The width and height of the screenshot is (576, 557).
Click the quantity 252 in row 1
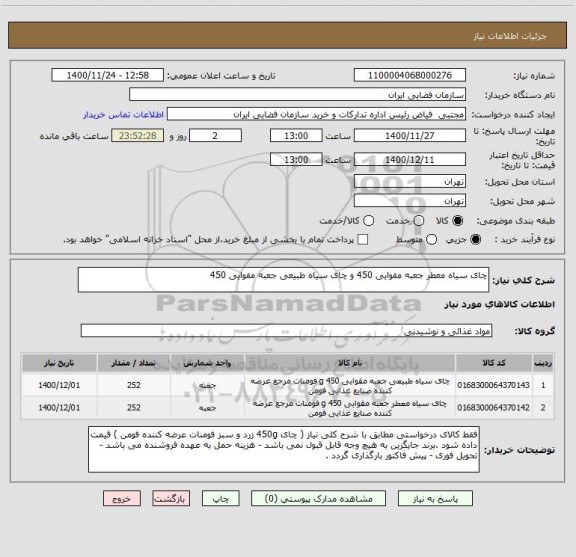coord(134,385)
